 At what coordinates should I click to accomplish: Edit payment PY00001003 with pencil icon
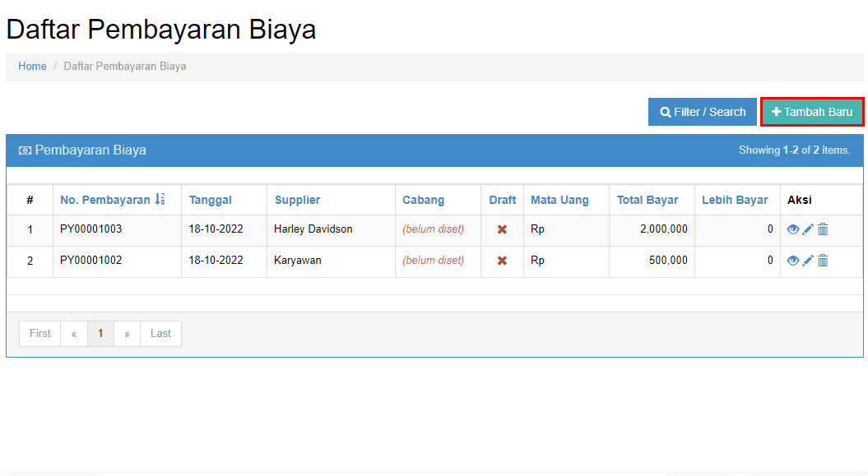(808, 229)
